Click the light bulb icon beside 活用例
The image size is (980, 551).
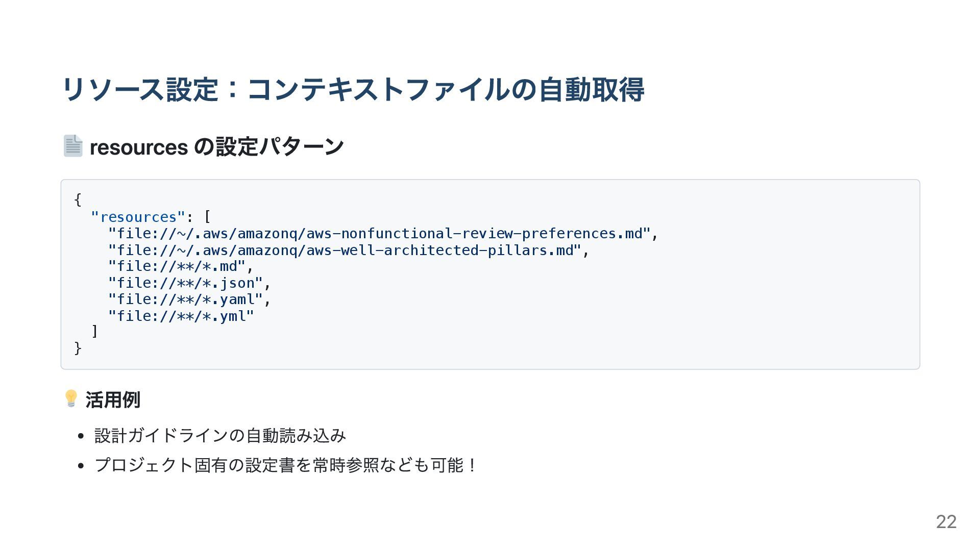click(x=71, y=398)
